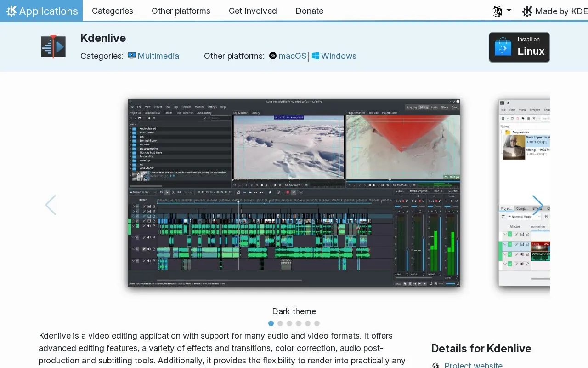Show the previous screenshot with the left arrow

(x=51, y=205)
